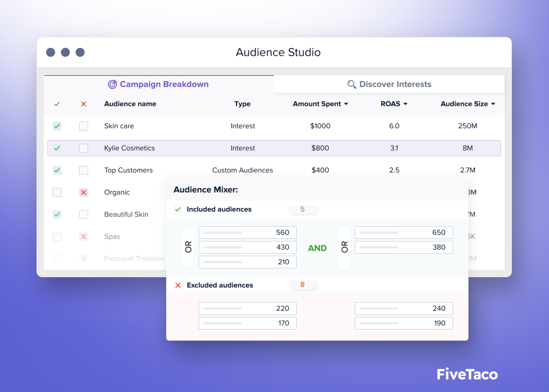Click the $800 amount spent cell
The image size is (549, 392).
[x=320, y=148]
